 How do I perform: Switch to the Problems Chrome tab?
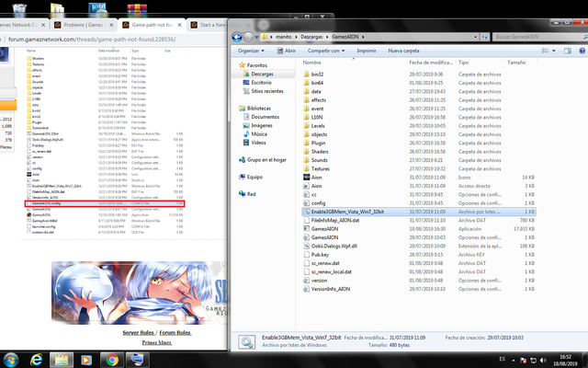(82, 25)
